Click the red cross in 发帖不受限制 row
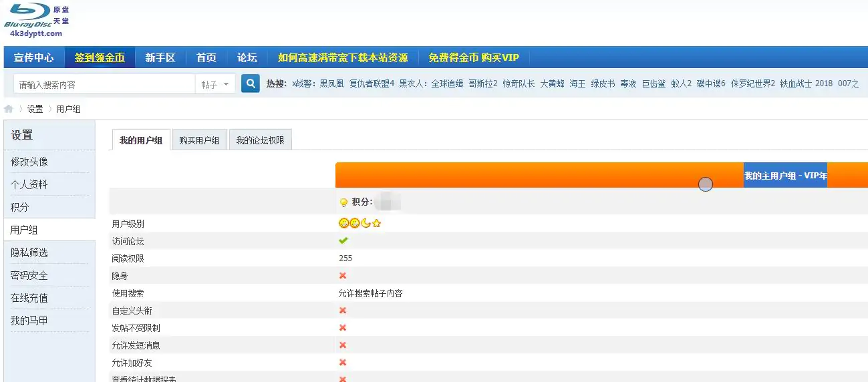This screenshot has width=868, height=382. (343, 327)
